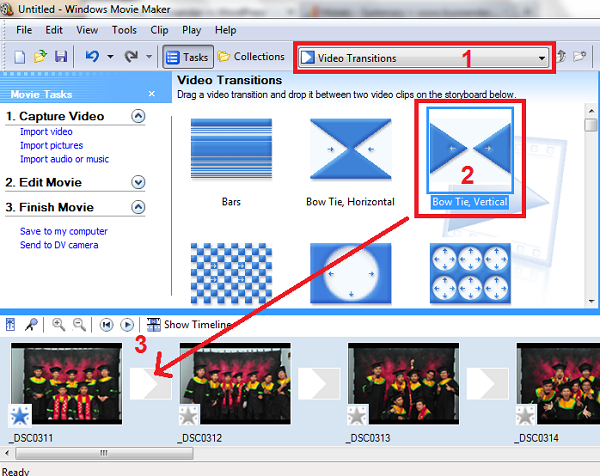Expand the Edit Movie section
This screenshot has height=476, width=600.
click(x=138, y=183)
